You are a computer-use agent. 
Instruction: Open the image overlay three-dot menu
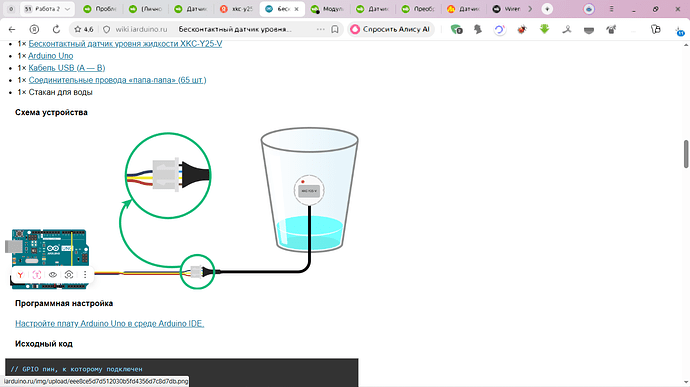pos(85,275)
